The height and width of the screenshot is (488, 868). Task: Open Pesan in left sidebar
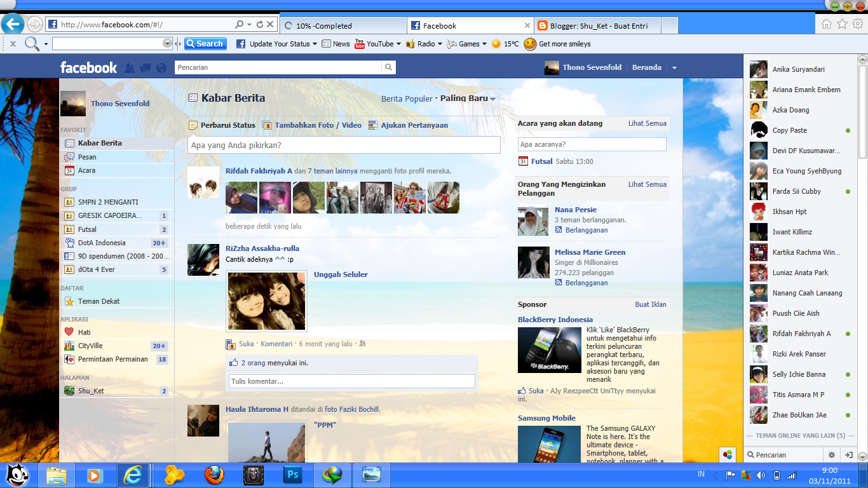click(x=117, y=157)
